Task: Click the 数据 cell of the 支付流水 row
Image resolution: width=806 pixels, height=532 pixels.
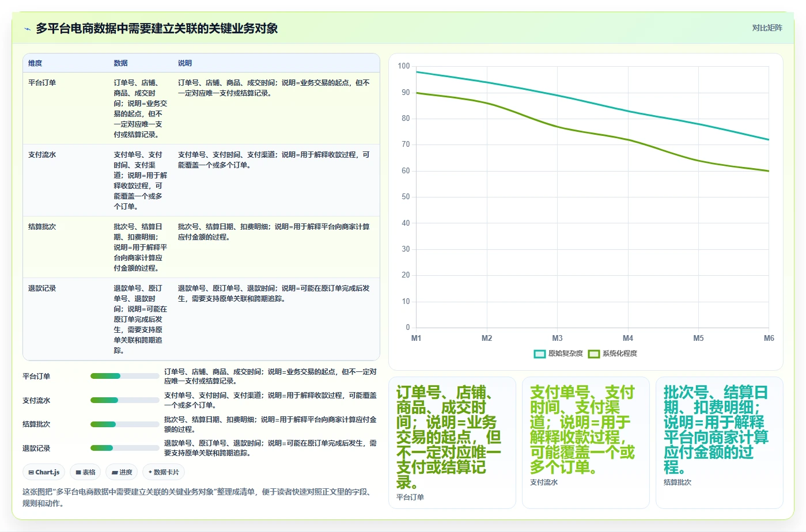Action: point(141,181)
